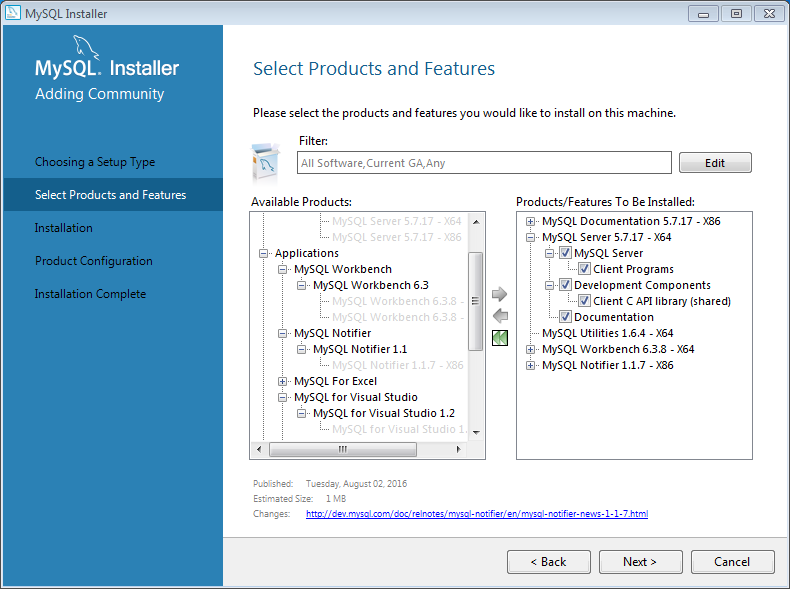Click the add-product right arrow icon
The width and height of the screenshot is (790, 589).
(x=499, y=294)
